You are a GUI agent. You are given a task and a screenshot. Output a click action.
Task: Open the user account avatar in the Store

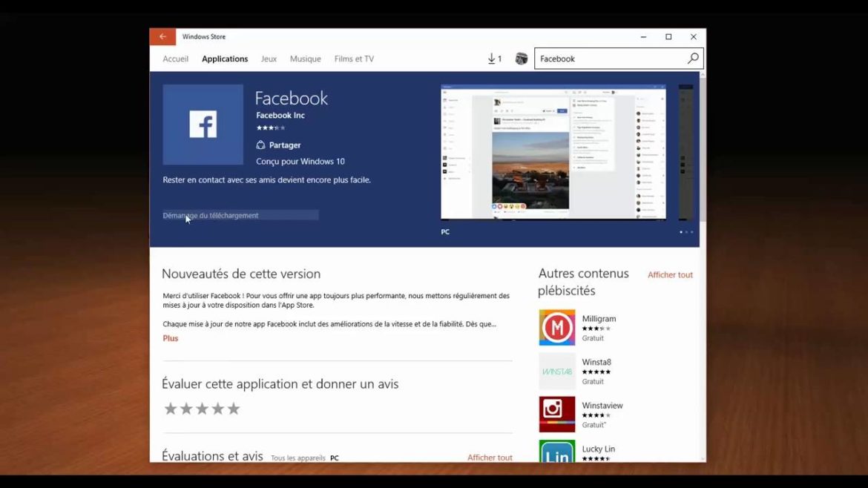522,58
